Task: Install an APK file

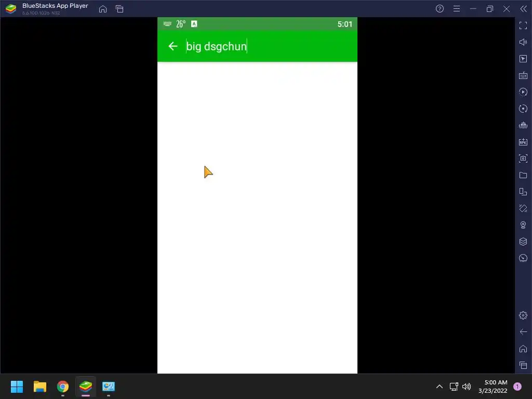Action: click(x=523, y=142)
